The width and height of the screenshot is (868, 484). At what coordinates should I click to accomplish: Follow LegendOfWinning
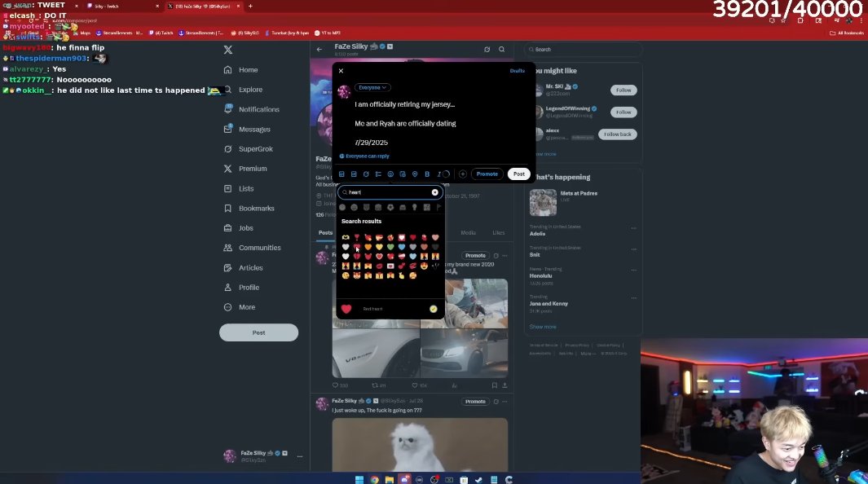(623, 112)
